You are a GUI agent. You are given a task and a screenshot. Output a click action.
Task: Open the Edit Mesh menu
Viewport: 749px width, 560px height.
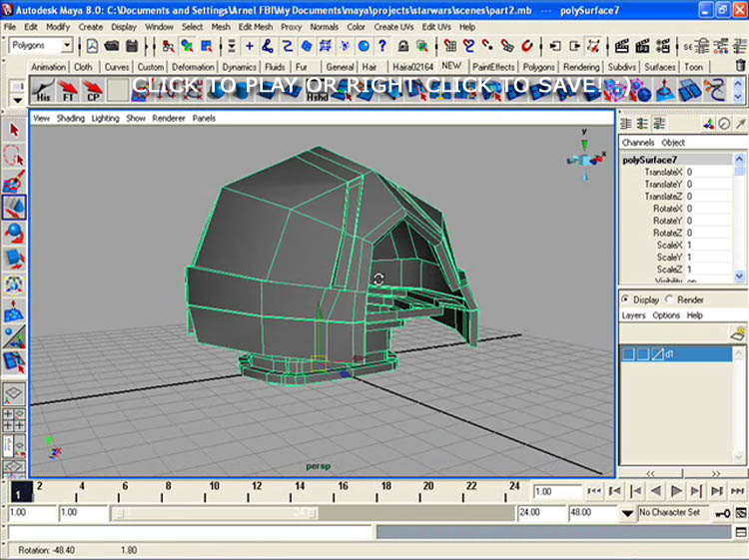(258, 27)
